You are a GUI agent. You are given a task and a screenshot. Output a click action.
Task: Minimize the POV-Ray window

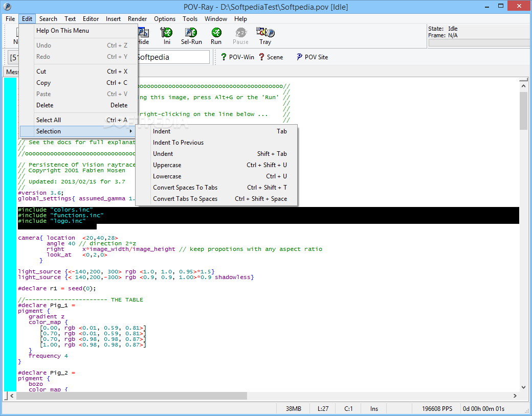click(x=487, y=7)
